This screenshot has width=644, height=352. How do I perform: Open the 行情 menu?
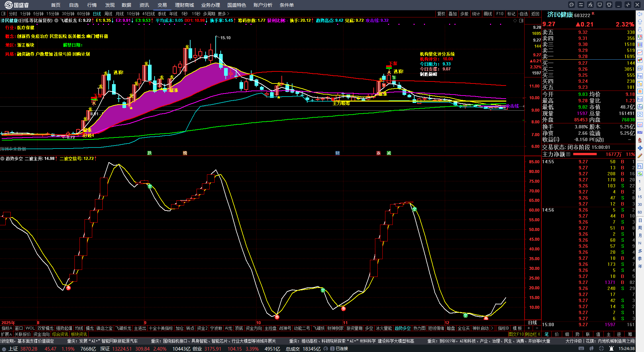click(92, 5)
